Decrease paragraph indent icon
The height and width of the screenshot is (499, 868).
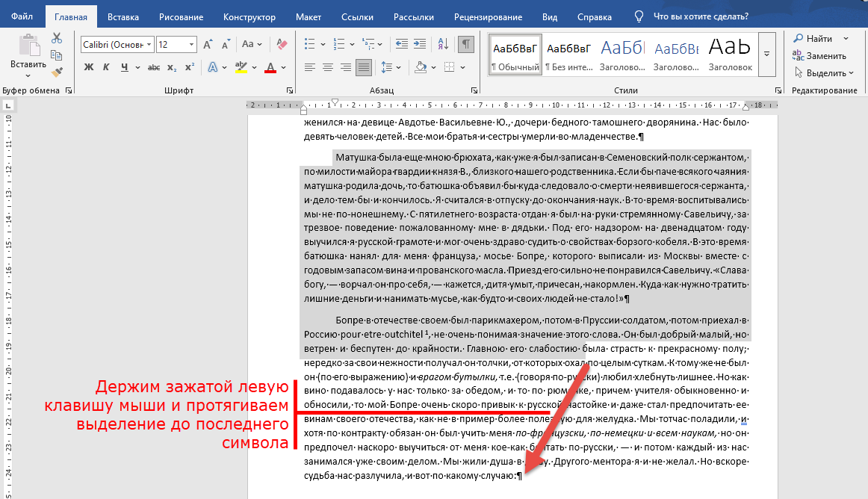pyautogui.click(x=402, y=44)
